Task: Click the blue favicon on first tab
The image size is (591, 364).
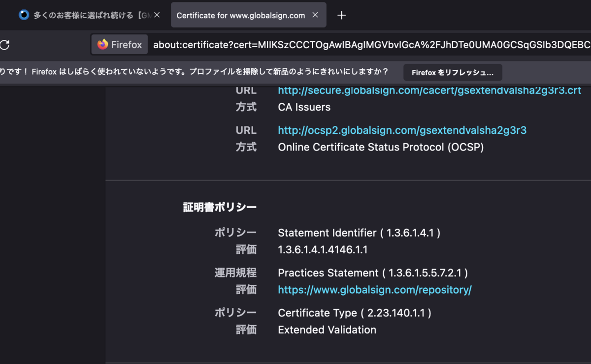Action: (x=24, y=15)
